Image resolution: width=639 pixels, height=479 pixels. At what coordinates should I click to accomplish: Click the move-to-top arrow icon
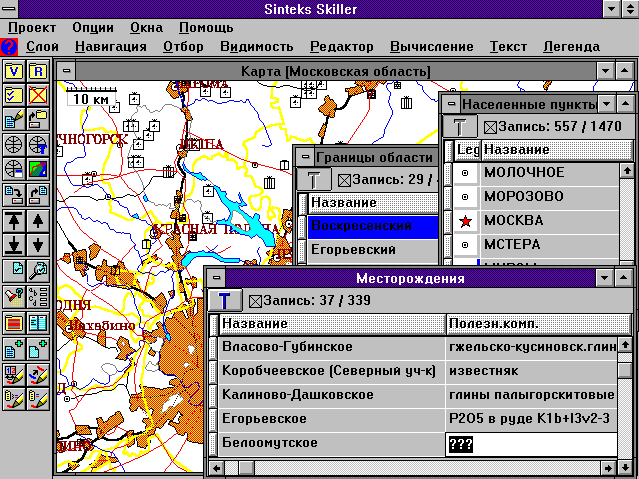click(x=14, y=219)
